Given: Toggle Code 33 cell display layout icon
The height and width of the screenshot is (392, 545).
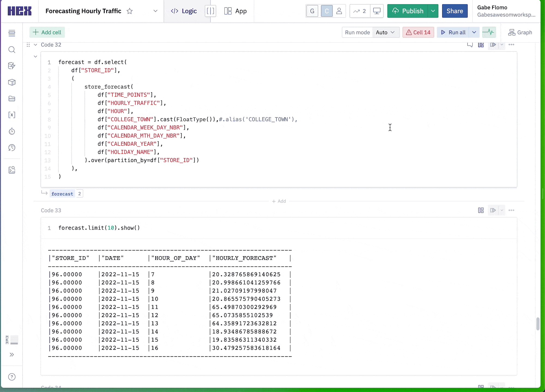Looking at the screenshot, I should (x=481, y=210).
